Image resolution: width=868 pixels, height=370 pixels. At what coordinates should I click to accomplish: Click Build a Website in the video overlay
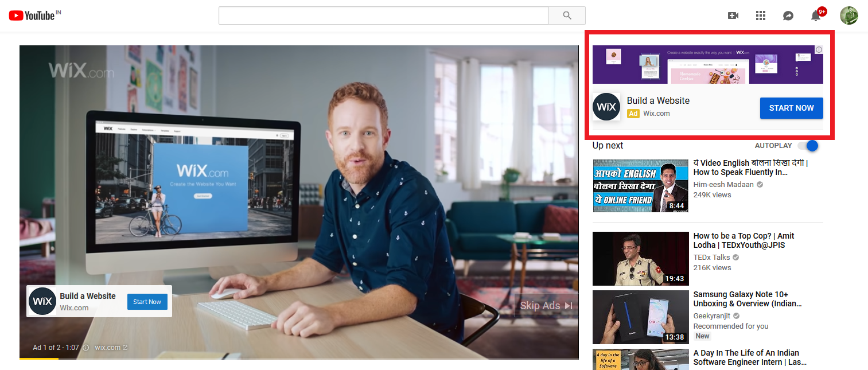[x=88, y=296]
